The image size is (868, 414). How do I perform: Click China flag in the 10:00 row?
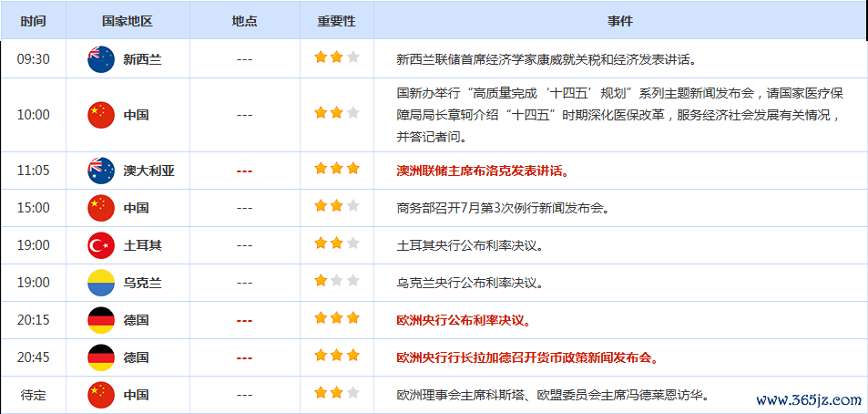coord(100,115)
